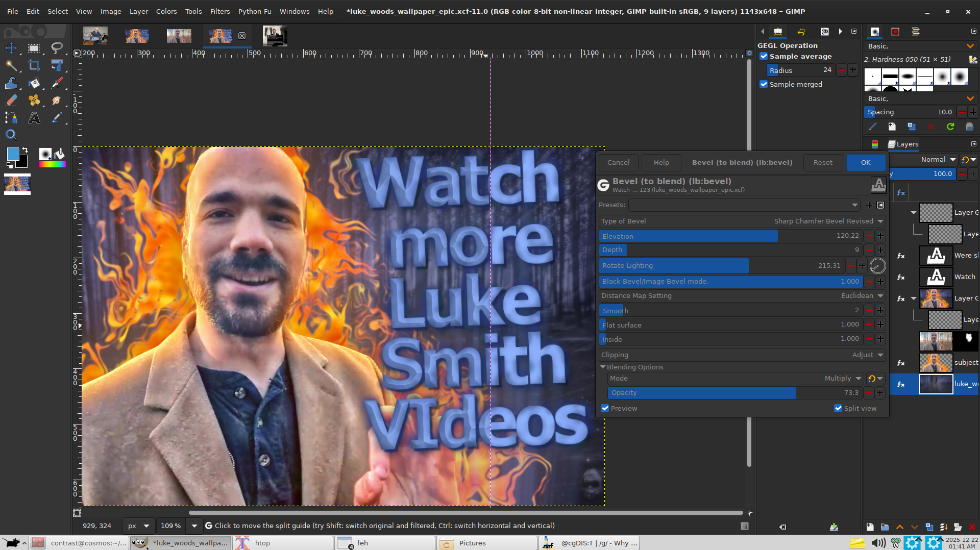The width and height of the screenshot is (980, 550).
Task: Select the Text tool
Action: (34, 118)
